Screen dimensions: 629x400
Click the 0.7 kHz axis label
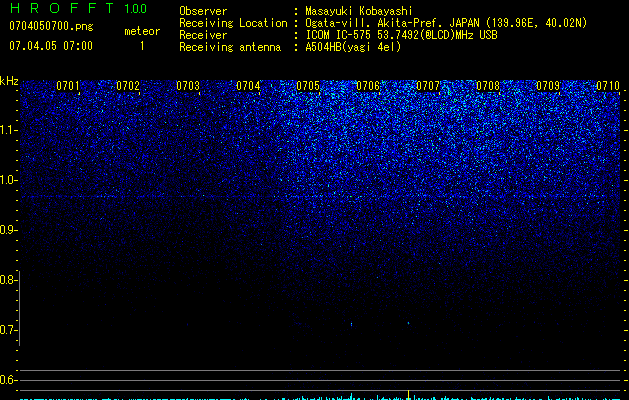7,330
